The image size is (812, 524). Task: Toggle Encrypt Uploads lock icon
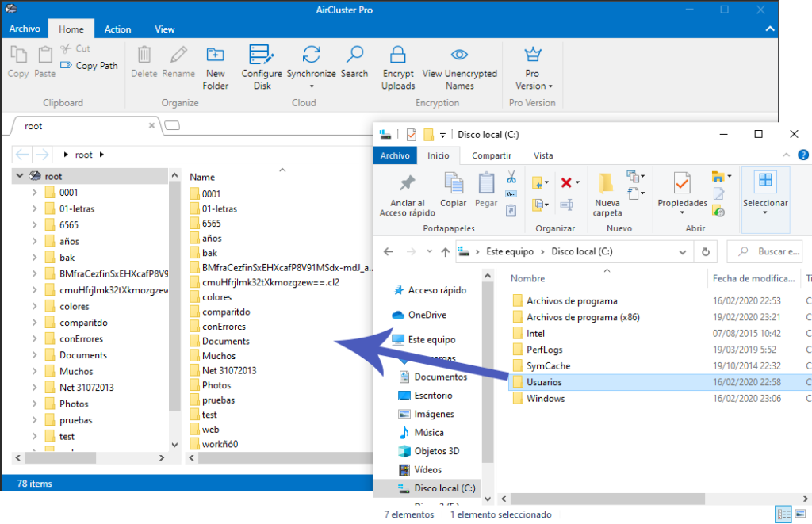click(398, 55)
